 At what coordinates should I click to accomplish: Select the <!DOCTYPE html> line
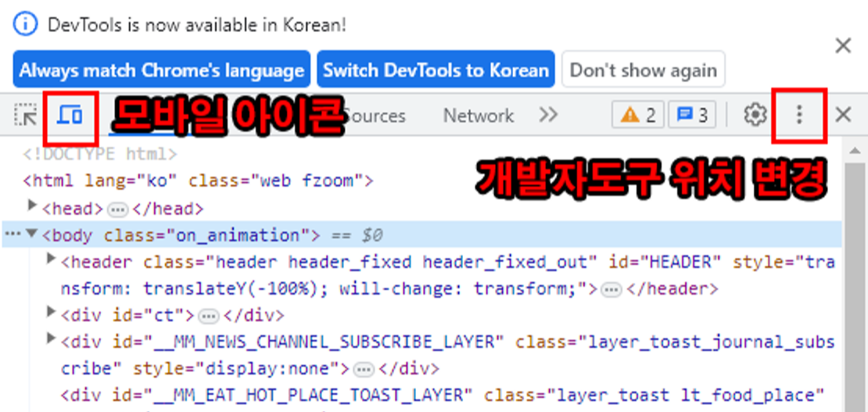click(x=100, y=154)
